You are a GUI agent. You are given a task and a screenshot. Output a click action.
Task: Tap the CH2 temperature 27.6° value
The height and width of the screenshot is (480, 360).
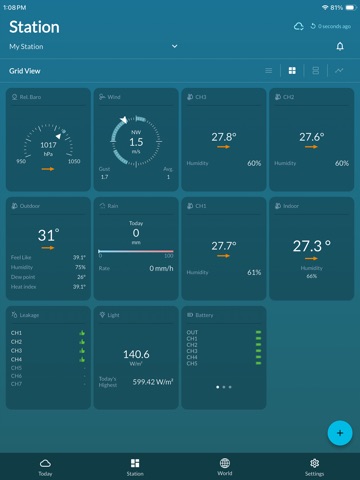[311, 137]
